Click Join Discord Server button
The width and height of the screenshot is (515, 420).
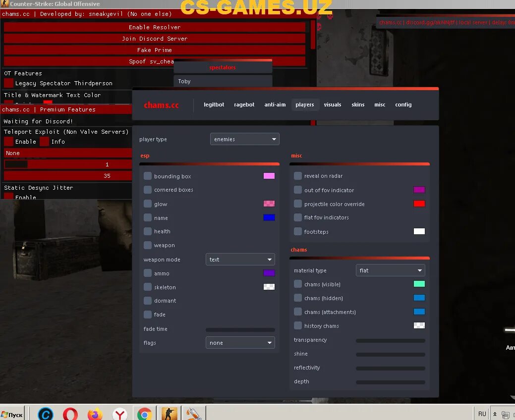154,39
